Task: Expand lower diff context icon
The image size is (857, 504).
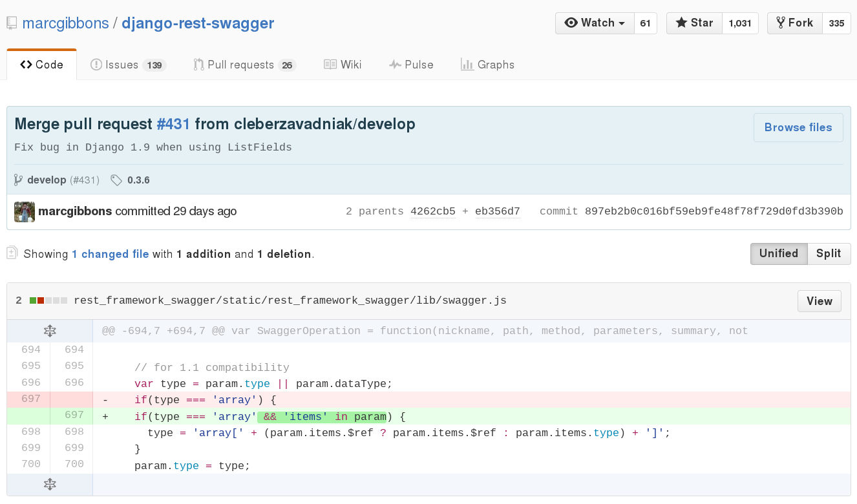Action: [x=50, y=484]
